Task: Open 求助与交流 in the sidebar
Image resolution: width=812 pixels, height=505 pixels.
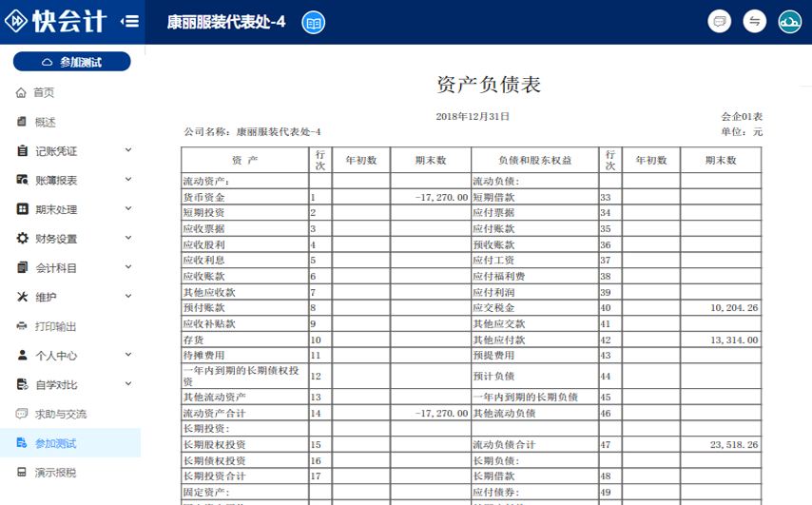Action: coord(60,414)
